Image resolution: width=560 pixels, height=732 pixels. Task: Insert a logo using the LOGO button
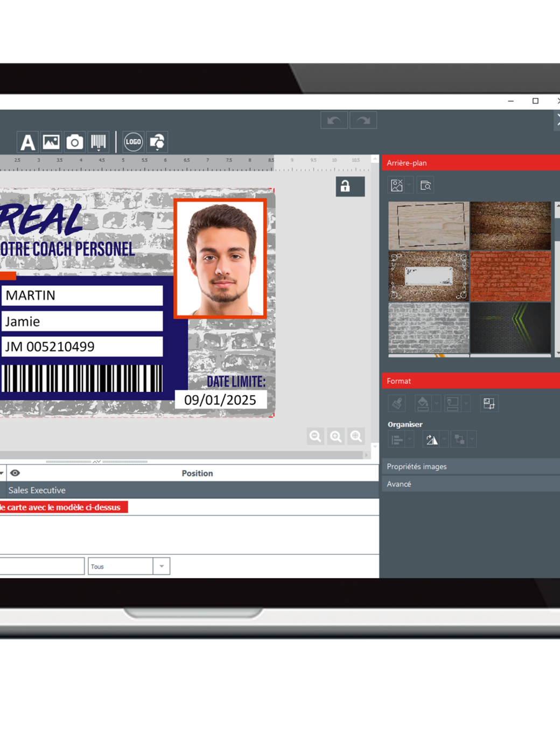pyautogui.click(x=133, y=142)
